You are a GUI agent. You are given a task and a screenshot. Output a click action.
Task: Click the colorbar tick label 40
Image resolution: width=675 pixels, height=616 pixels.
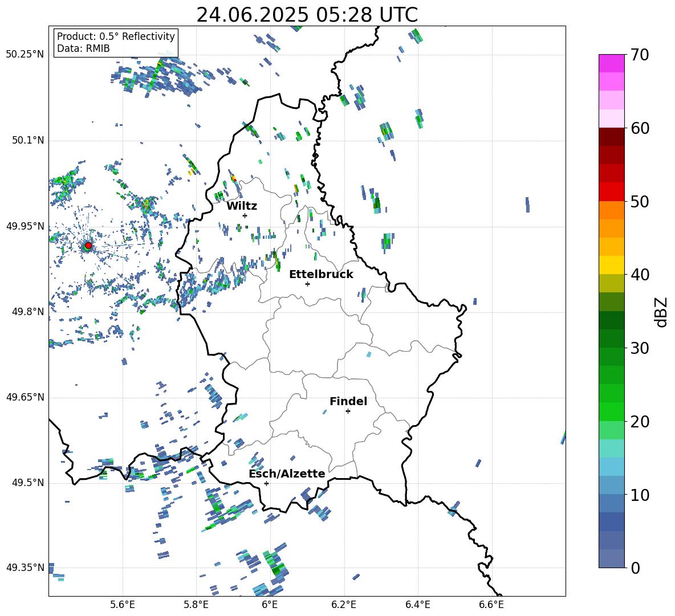(640, 275)
